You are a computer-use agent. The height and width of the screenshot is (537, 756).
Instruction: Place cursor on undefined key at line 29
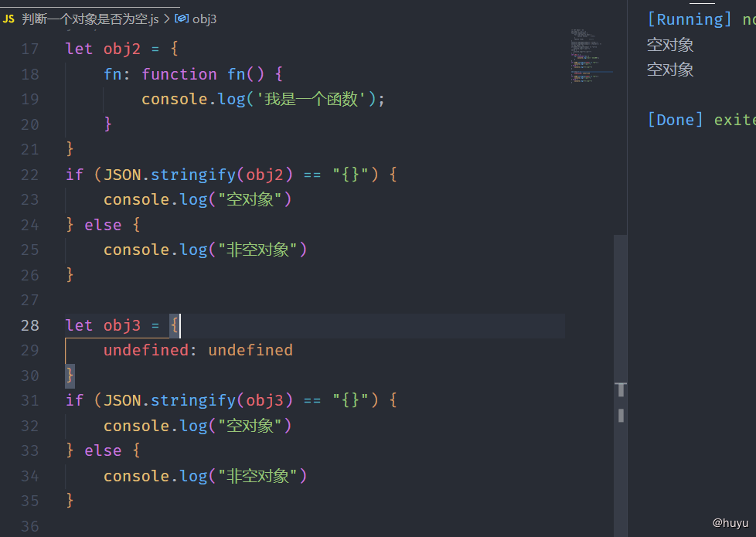point(145,350)
